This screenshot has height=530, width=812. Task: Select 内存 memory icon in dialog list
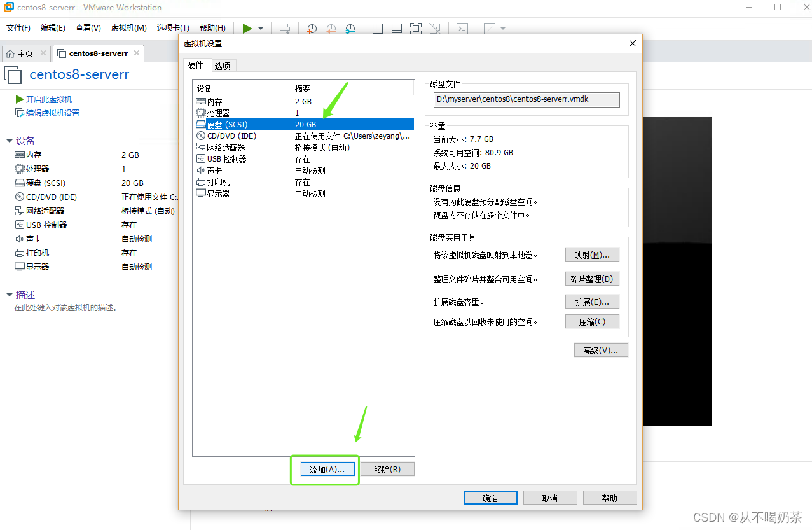click(201, 101)
